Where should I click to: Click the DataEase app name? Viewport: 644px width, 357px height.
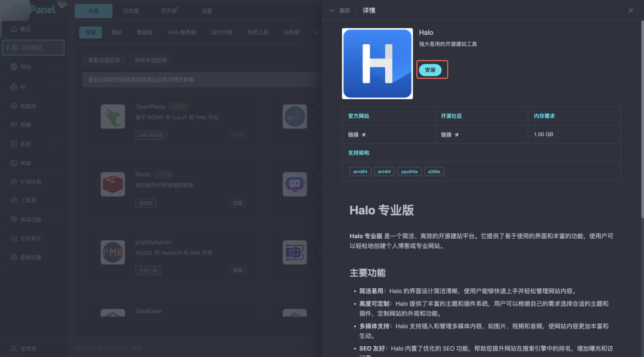click(x=148, y=311)
